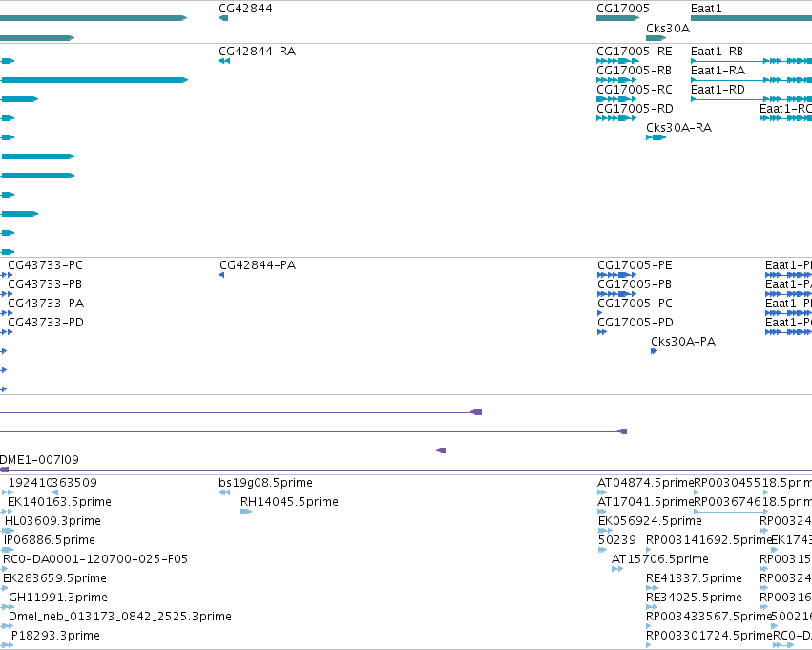The height and width of the screenshot is (650, 812).
Task: Click the Dmel_neb_013173_0842_2525.3prime label
Action: 120,617
